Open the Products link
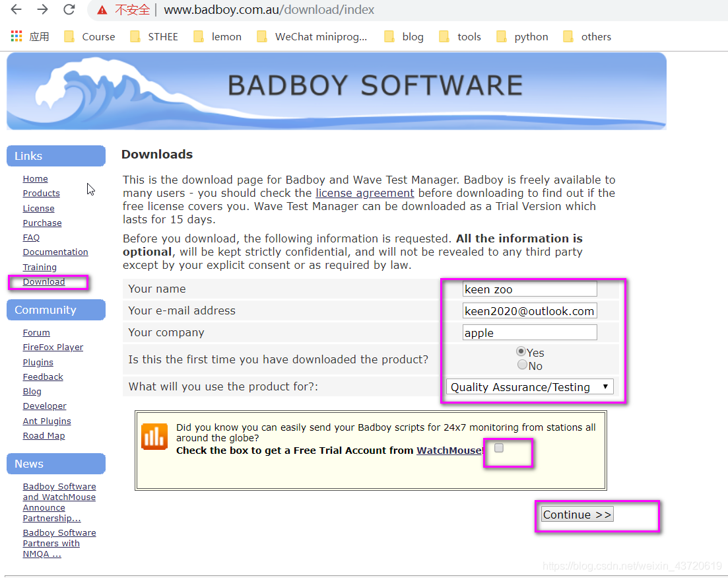The image size is (728, 578). pos(42,194)
